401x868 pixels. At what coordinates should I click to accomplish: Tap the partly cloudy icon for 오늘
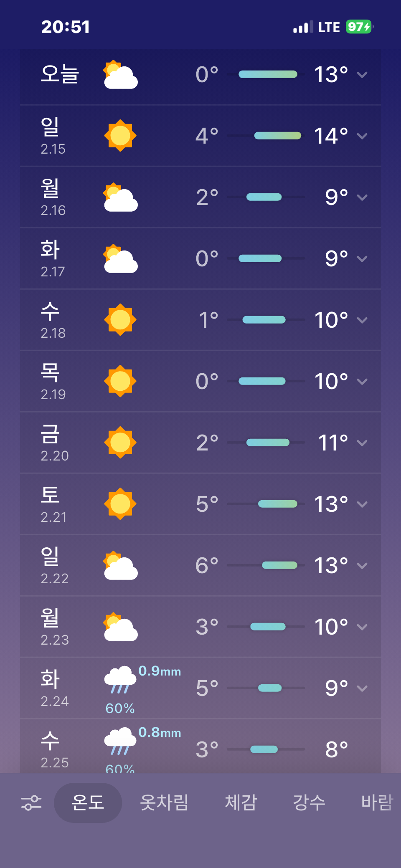tap(120, 75)
